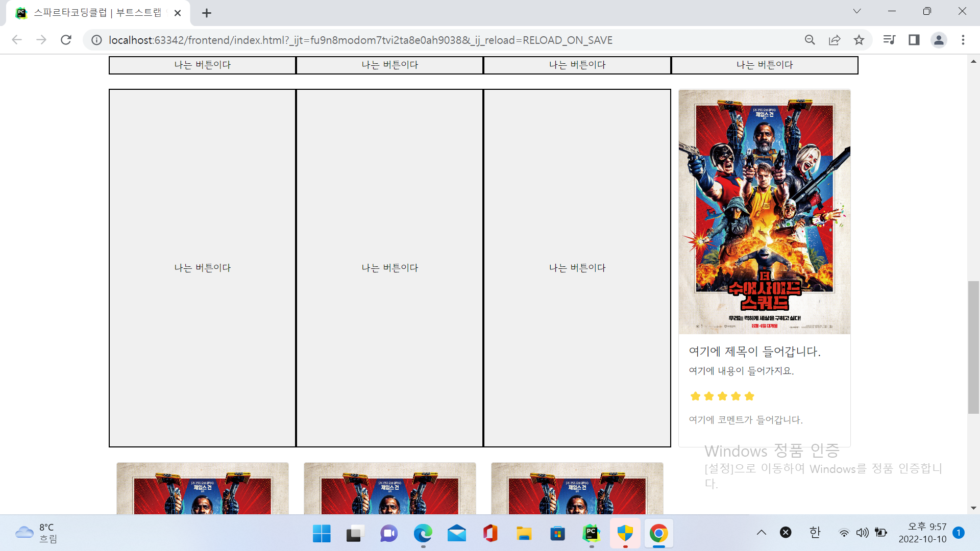
Task: Open File Explorer from the taskbar
Action: (x=524, y=534)
